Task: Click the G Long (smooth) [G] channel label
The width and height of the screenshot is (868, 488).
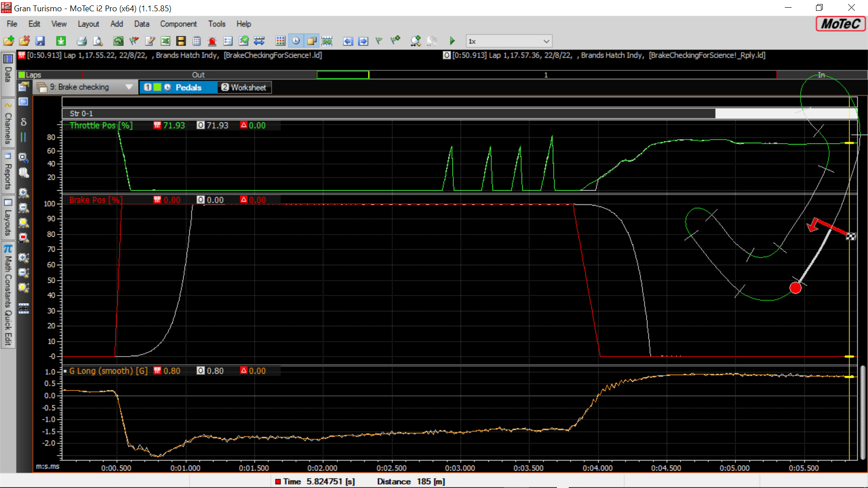Action: [108, 371]
